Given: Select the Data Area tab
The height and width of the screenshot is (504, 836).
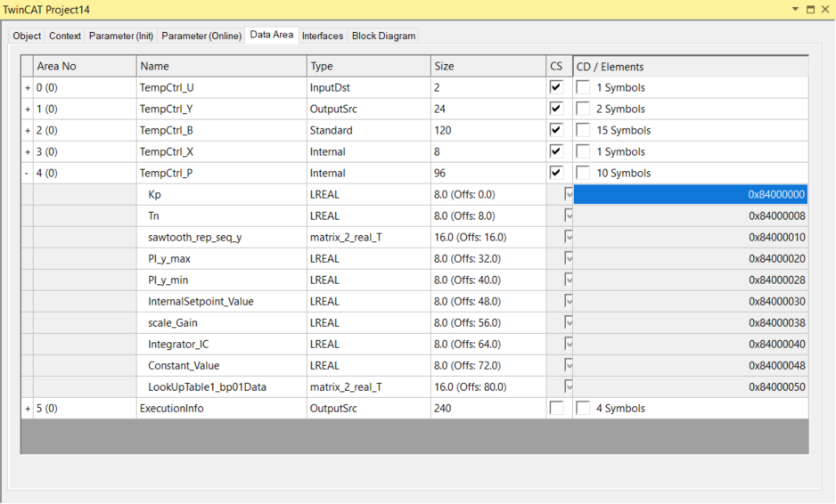Looking at the screenshot, I should (271, 35).
